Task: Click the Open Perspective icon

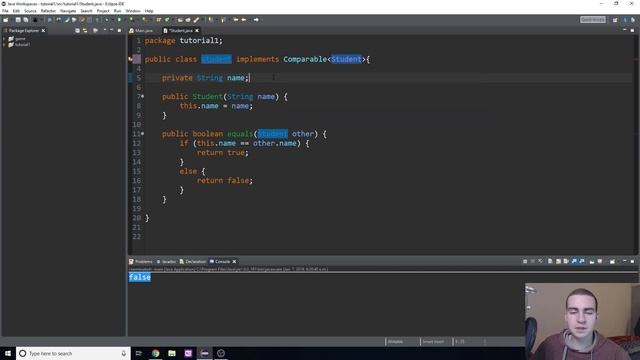Action: 615,20
